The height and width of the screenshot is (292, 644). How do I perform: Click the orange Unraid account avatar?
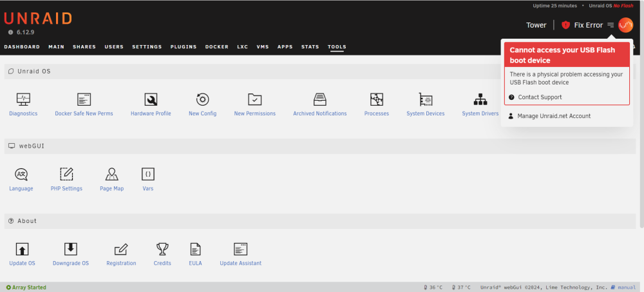coord(625,25)
